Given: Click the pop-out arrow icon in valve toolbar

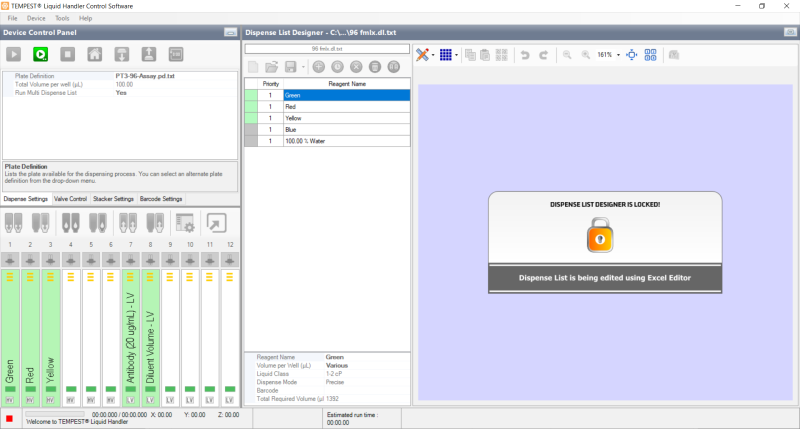Looking at the screenshot, I should 216,223.
